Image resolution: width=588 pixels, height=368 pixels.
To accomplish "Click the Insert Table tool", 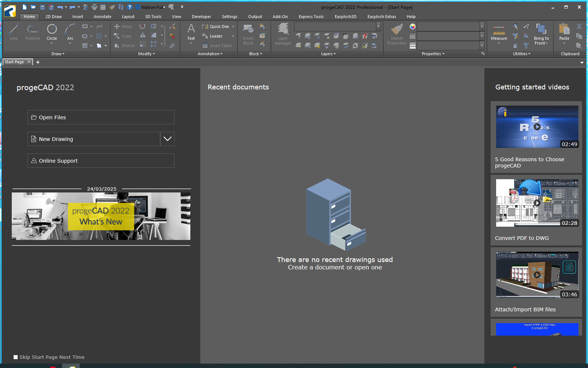I will [x=217, y=46].
